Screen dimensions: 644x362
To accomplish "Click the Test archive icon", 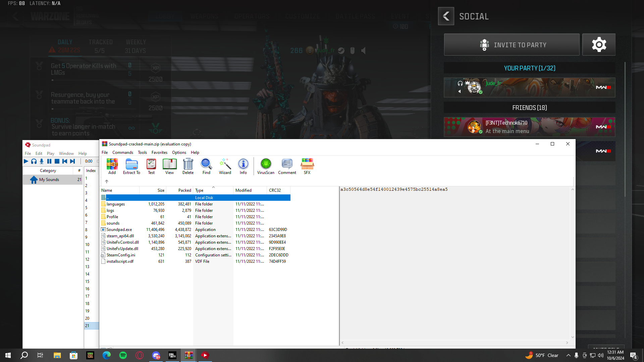I will [x=151, y=166].
